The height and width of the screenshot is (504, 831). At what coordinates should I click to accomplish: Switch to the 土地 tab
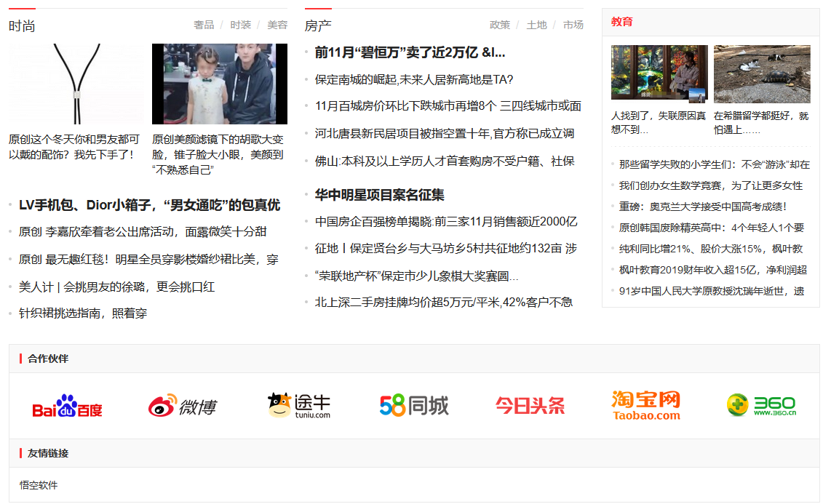coord(536,25)
